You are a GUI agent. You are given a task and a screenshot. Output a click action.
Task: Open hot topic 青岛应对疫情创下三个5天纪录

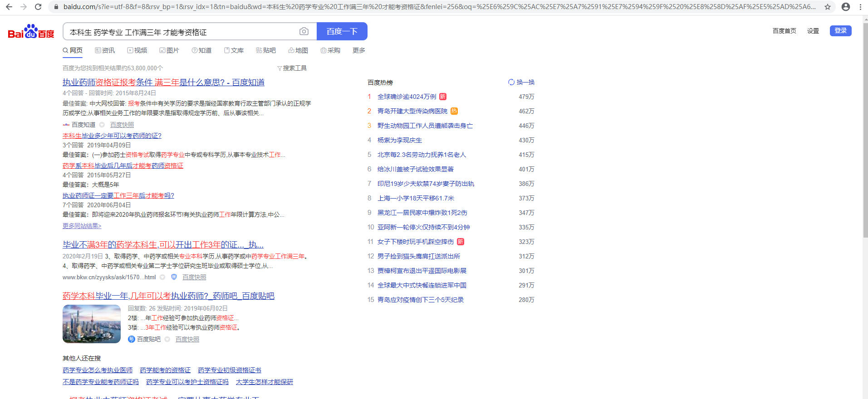pyautogui.click(x=421, y=300)
